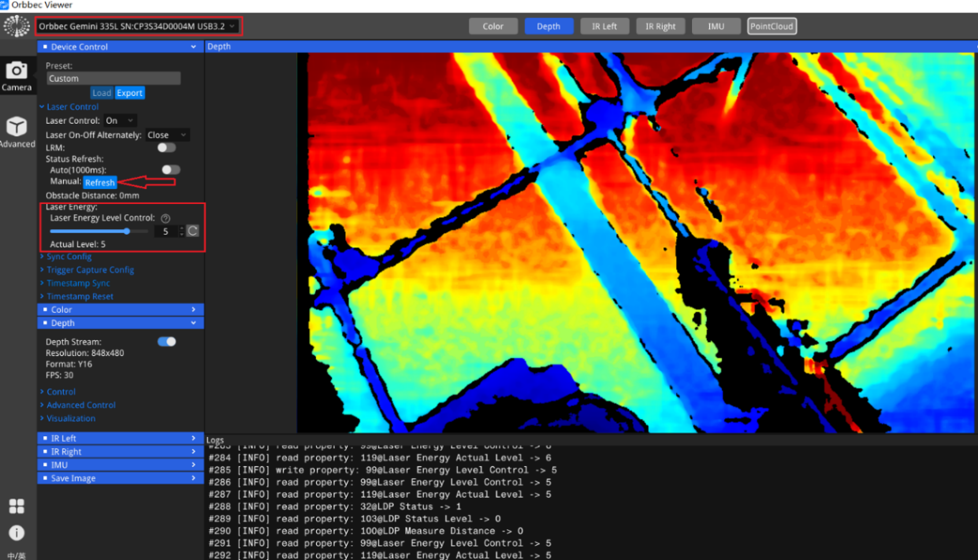Open the Advanced cube icon
Screen dimensions: 978x560
pos(17,132)
